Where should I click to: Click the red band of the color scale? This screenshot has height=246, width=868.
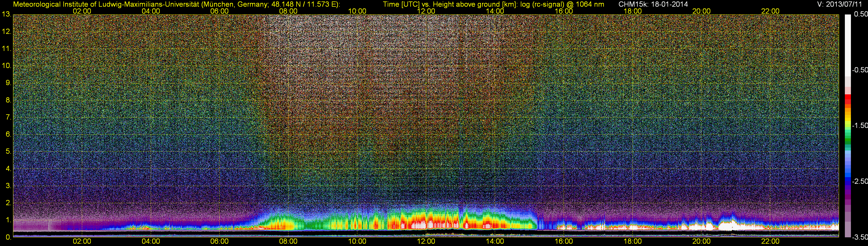coord(848,99)
